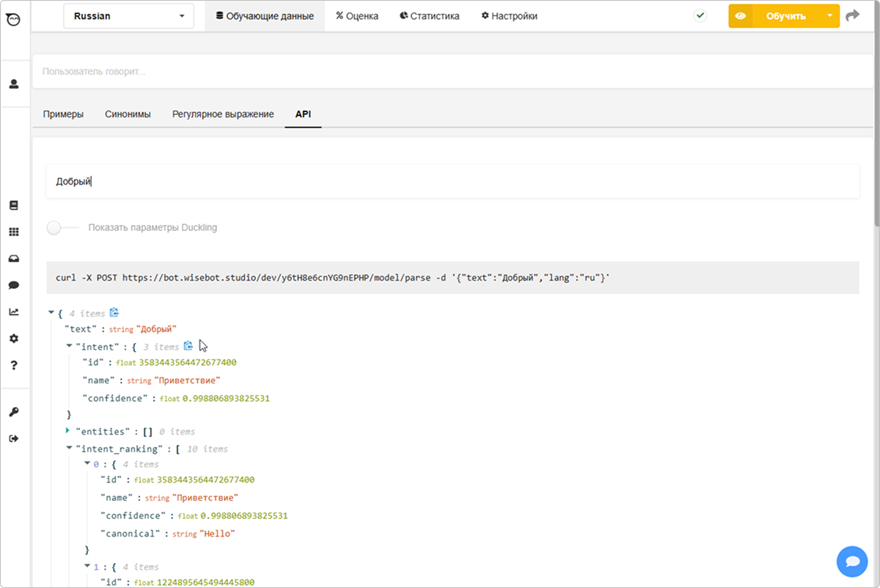The image size is (880, 588).
Task: Switch to the Синонимы tab
Action: tap(128, 114)
